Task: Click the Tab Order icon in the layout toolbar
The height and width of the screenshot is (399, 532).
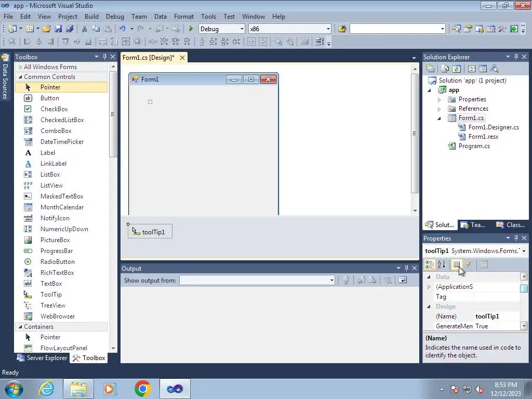Action: [x=319, y=42]
